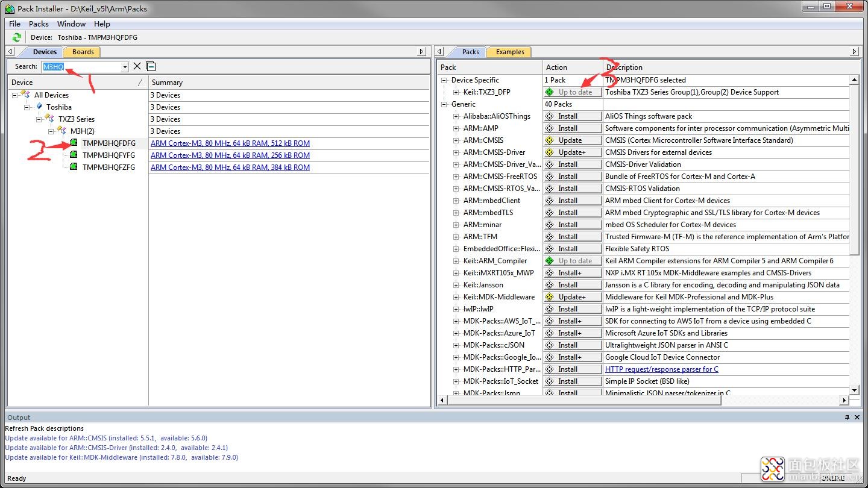Click the Summary column header
The height and width of the screenshot is (488, 868).
(x=289, y=83)
